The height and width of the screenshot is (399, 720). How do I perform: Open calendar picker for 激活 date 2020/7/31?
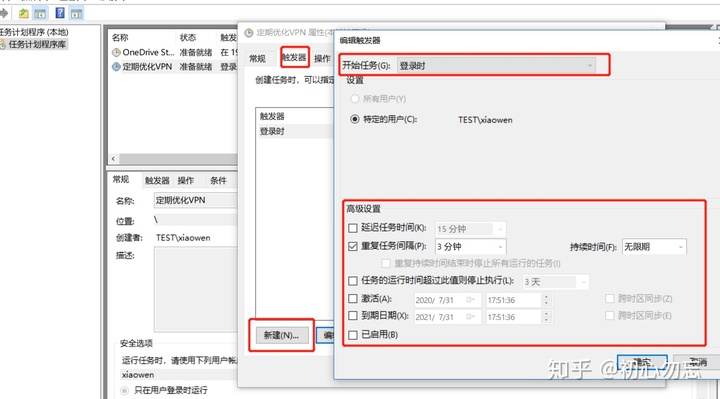click(x=470, y=300)
